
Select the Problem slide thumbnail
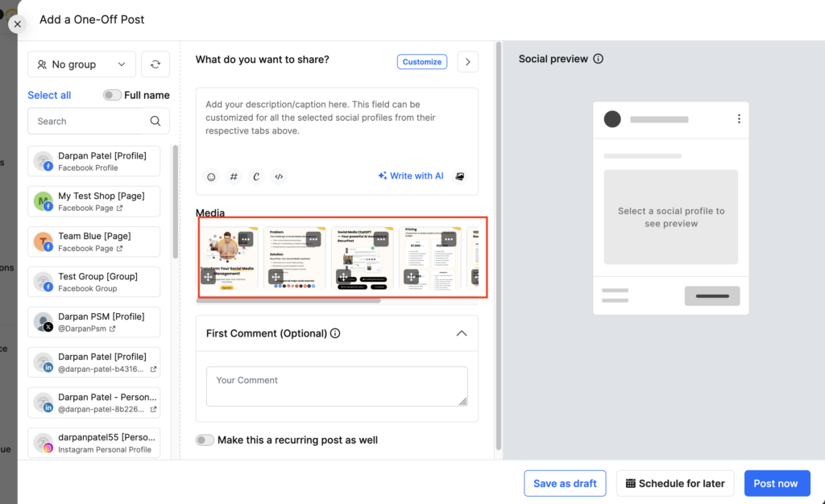(x=295, y=258)
